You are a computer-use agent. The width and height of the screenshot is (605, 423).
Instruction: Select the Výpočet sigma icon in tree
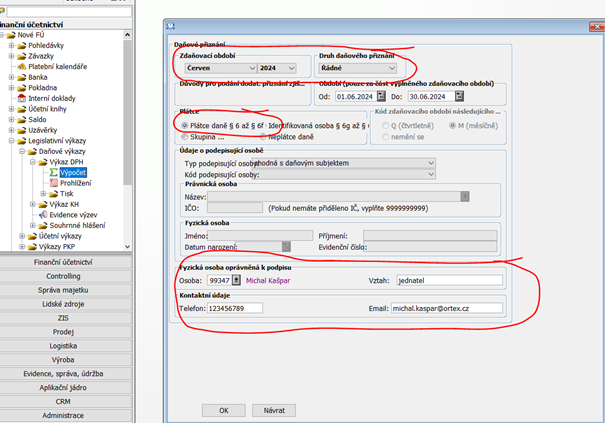53,172
